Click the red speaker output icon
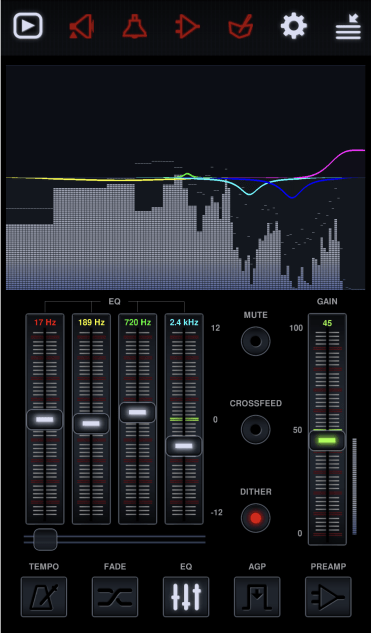Screen dimensions: 371x633 (x=82, y=27)
